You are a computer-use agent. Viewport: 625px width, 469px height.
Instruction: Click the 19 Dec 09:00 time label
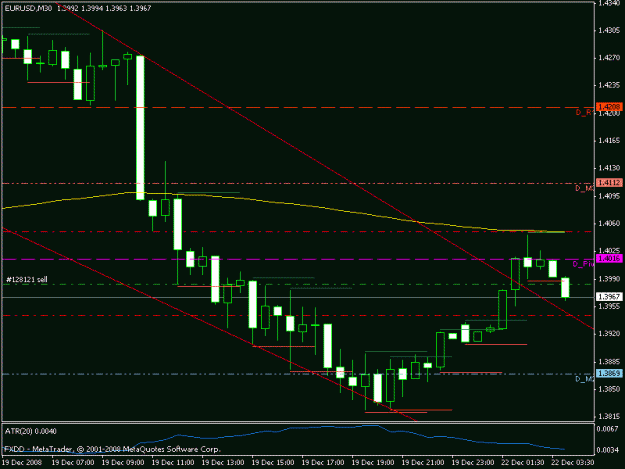click(123, 463)
